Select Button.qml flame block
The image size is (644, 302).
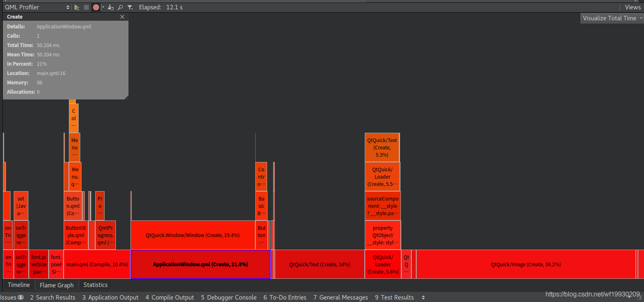(73, 206)
